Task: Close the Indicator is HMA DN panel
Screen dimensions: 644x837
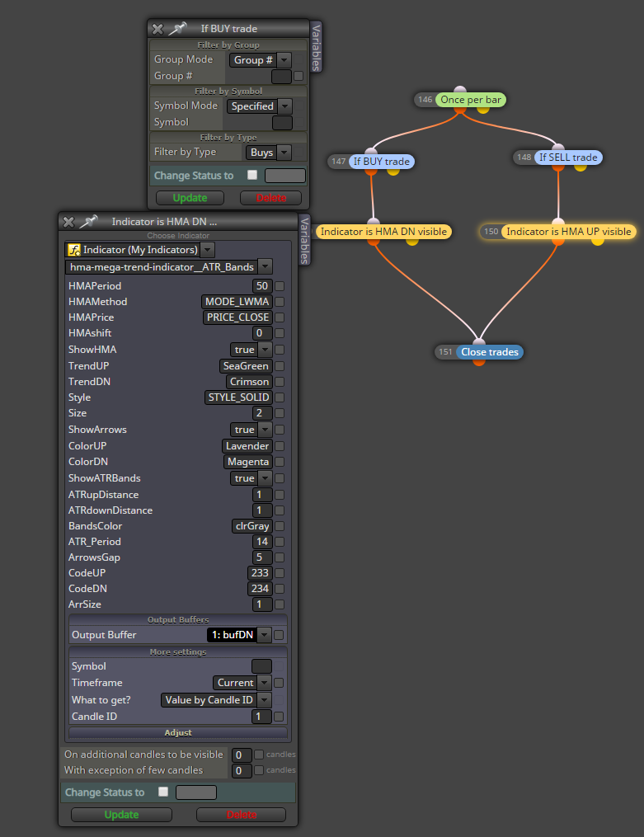Action: pos(68,222)
